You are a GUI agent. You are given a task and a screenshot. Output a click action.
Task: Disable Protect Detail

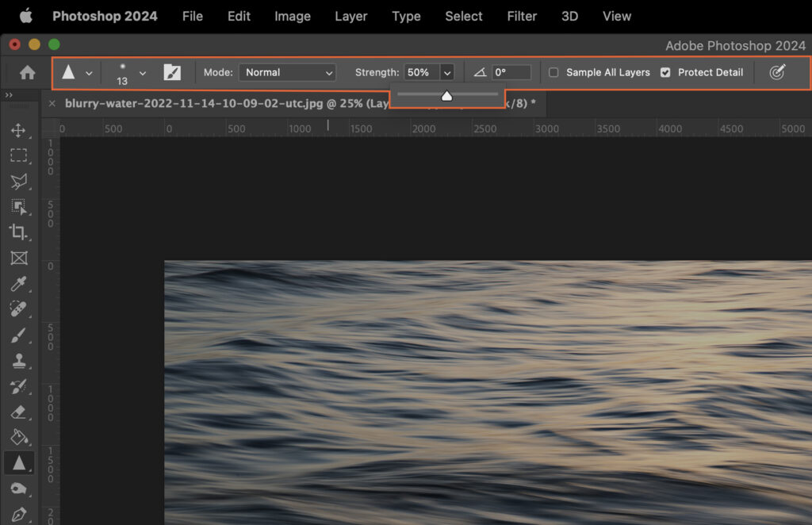[x=666, y=72]
